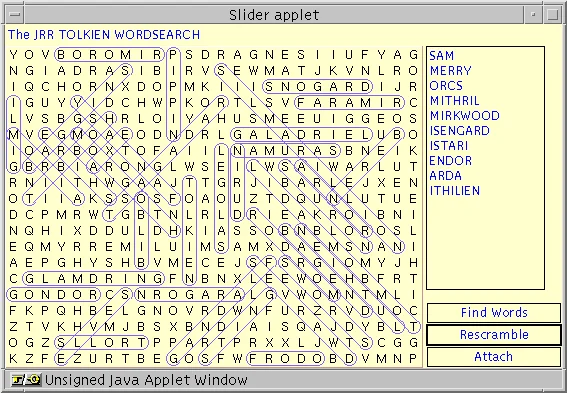Click the Unsigned Java Applet Window status text
Viewport: 567px width, 393px height.
tap(146, 380)
